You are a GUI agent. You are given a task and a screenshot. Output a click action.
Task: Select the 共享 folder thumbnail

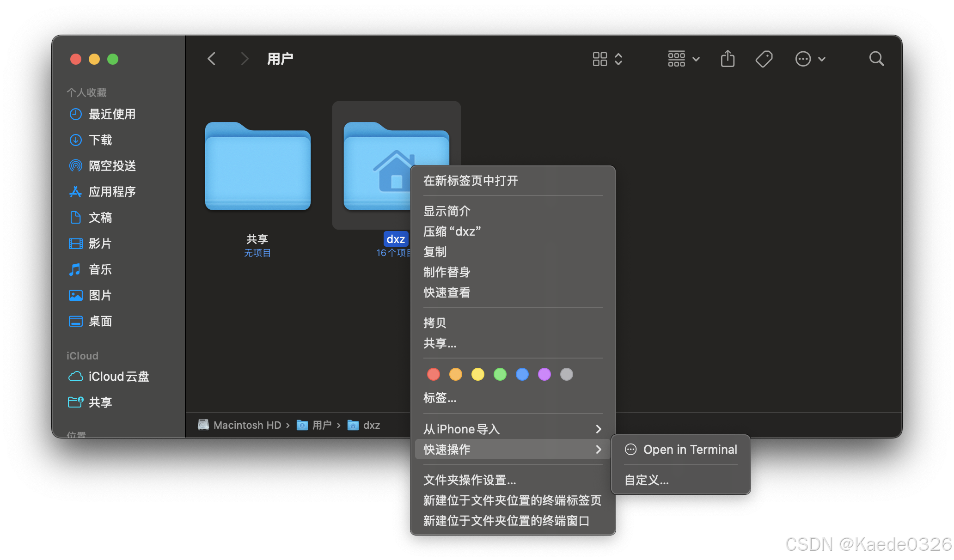click(257, 167)
